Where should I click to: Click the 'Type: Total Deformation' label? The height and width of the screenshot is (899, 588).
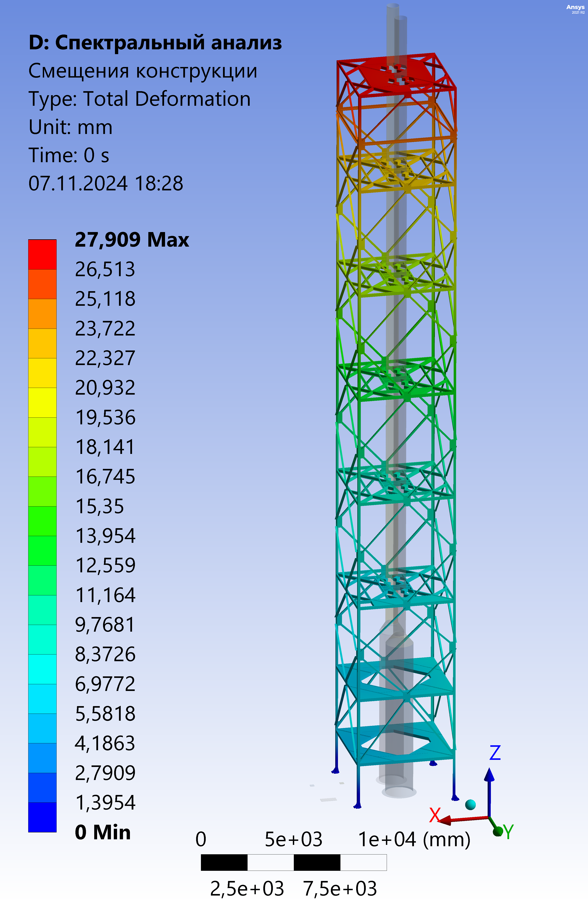139,99
